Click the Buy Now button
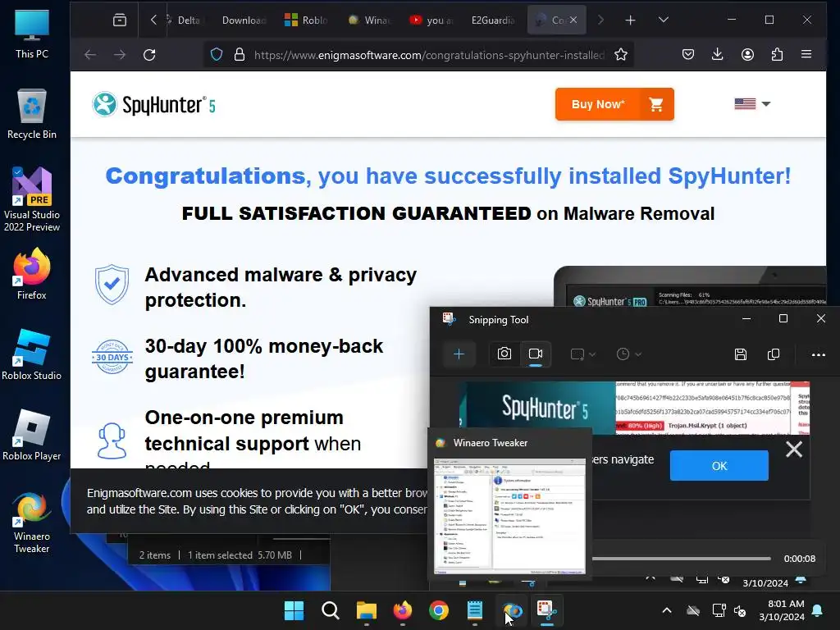 coord(614,104)
